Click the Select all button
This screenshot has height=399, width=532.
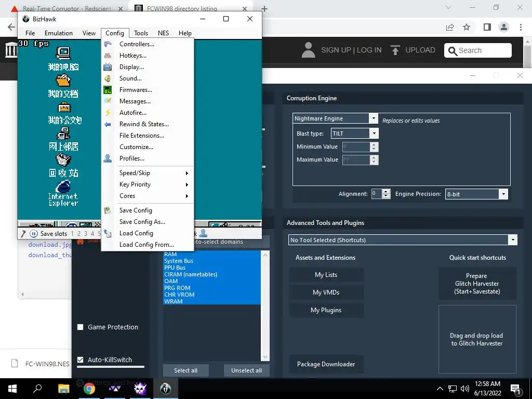point(185,370)
